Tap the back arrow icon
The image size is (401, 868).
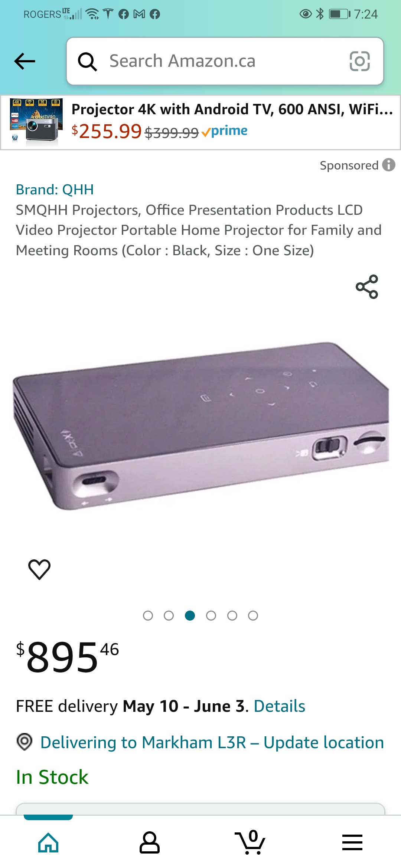[25, 61]
